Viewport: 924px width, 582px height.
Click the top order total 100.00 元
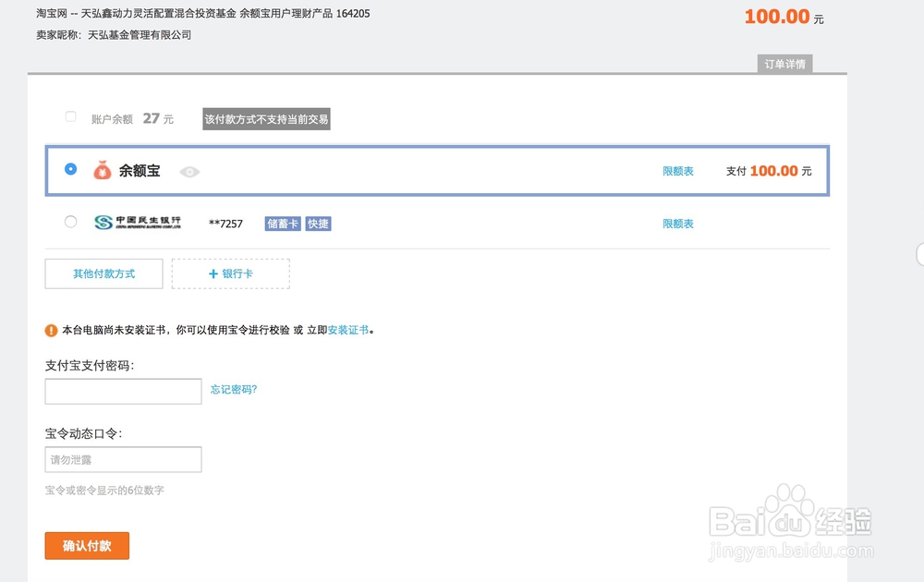pyautogui.click(x=784, y=17)
